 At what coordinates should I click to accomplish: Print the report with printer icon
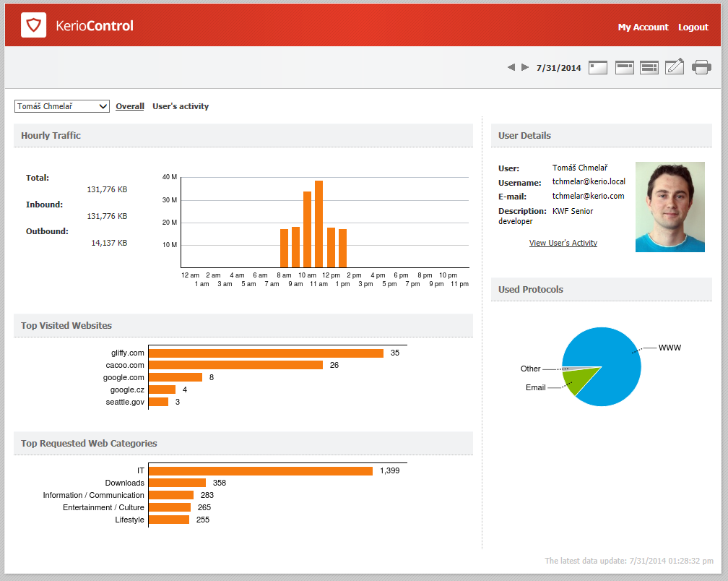pyautogui.click(x=701, y=67)
